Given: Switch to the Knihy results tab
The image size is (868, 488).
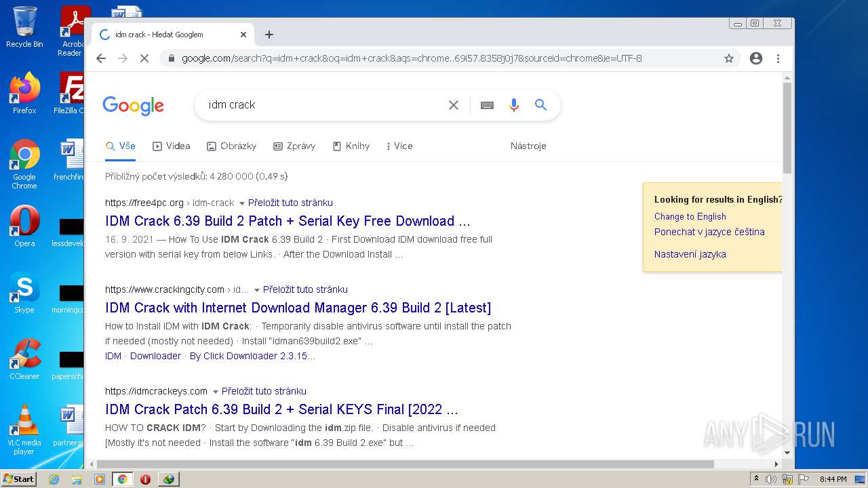Looking at the screenshot, I should click(x=351, y=146).
